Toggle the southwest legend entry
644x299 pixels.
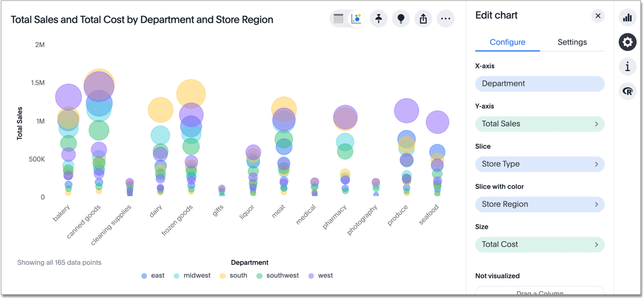click(277, 276)
